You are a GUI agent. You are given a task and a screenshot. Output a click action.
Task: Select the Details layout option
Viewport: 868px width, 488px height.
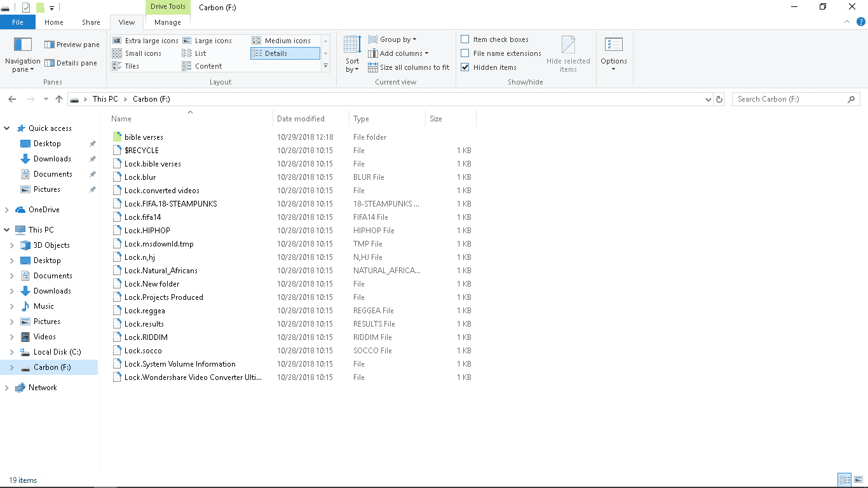pyautogui.click(x=285, y=53)
